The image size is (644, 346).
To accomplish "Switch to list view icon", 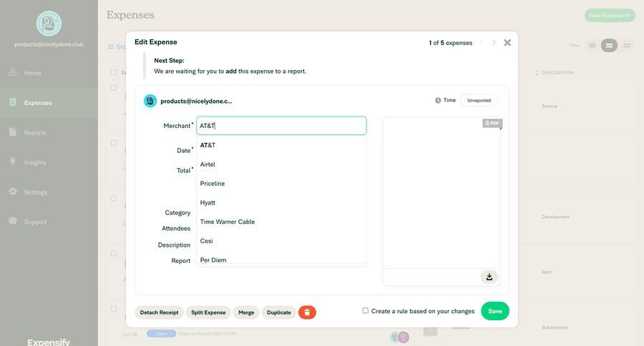I will [592, 46].
